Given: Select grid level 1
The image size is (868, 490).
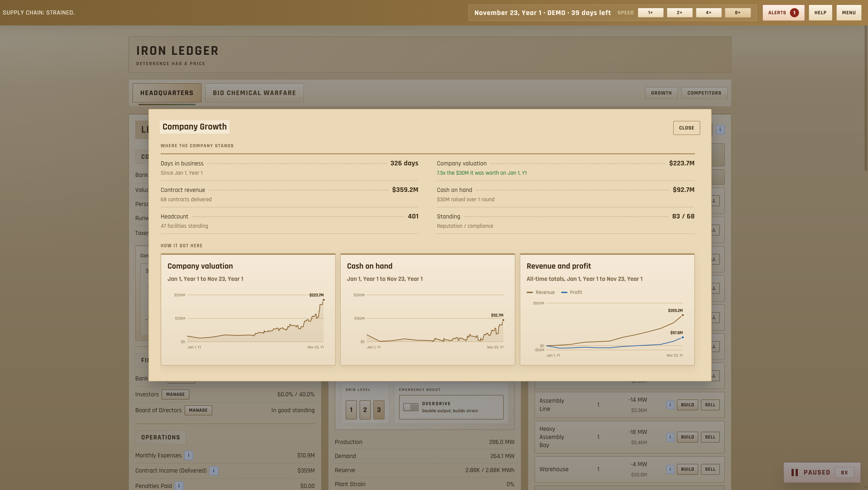Looking at the screenshot, I should pyautogui.click(x=351, y=409).
